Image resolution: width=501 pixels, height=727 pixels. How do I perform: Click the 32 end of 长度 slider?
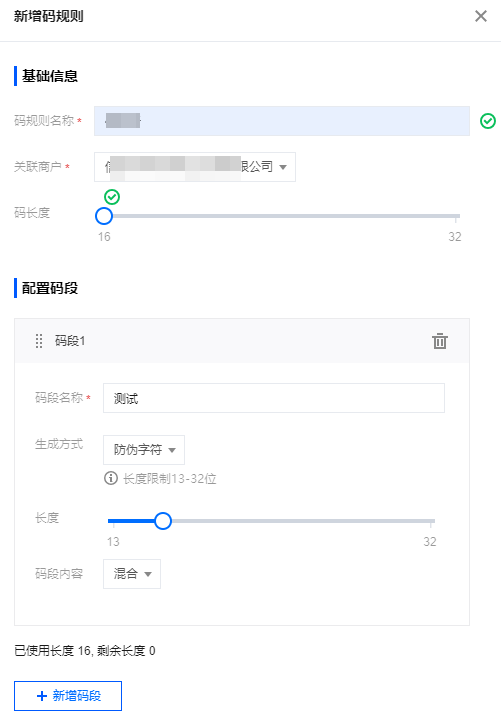[431, 521]
